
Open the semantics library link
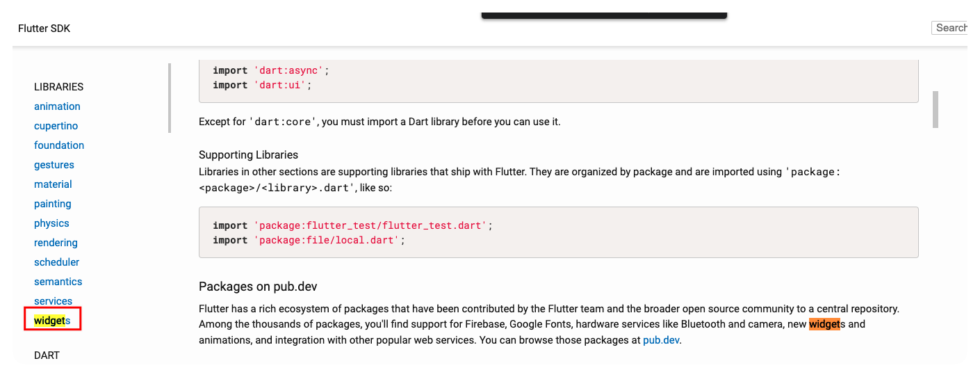[58, 282]
